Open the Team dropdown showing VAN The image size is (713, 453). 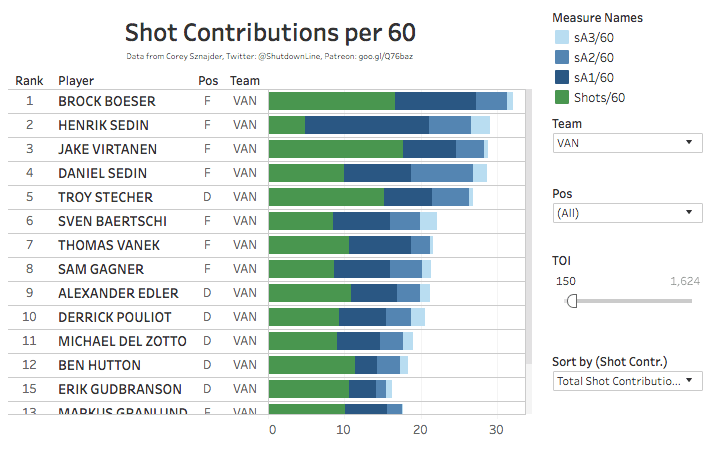tap(628, 143)
